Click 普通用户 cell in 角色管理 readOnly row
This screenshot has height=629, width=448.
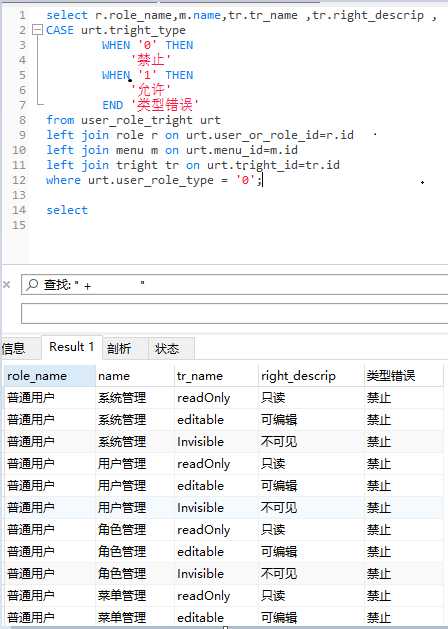point(50,530)
